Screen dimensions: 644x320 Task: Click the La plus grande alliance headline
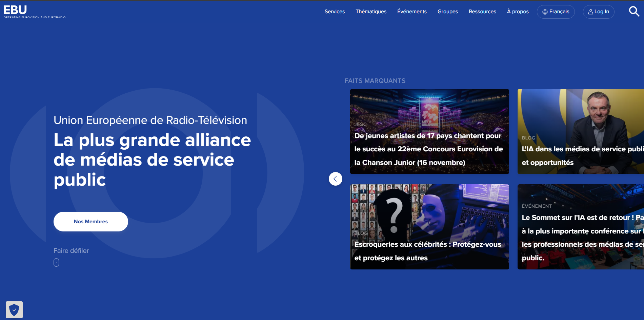tap(152, 159)
